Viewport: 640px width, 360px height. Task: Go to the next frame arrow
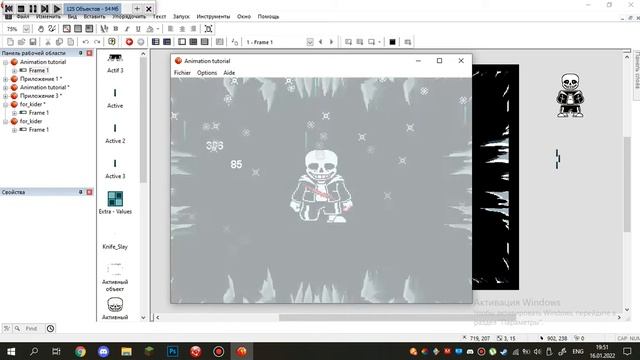pos(331,42)
